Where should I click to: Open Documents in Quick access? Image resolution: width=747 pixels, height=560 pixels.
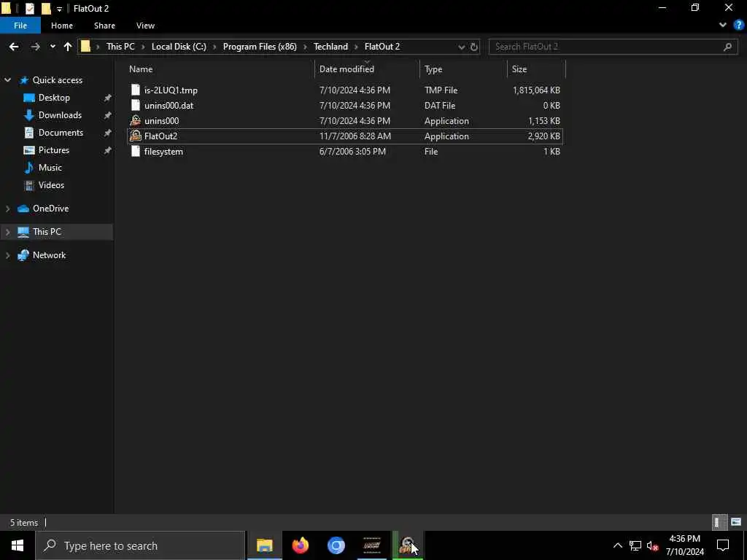tap(61, 133)
